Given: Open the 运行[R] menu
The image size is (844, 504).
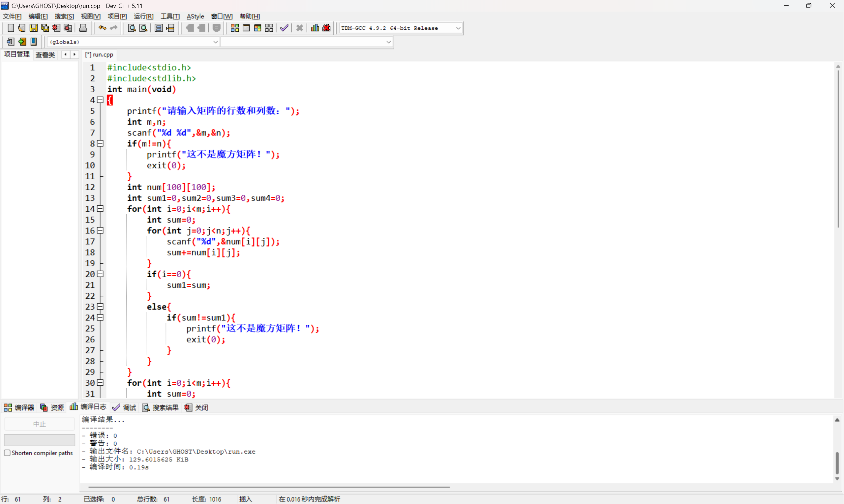Looking at the screenshot, I should (143, 16).
